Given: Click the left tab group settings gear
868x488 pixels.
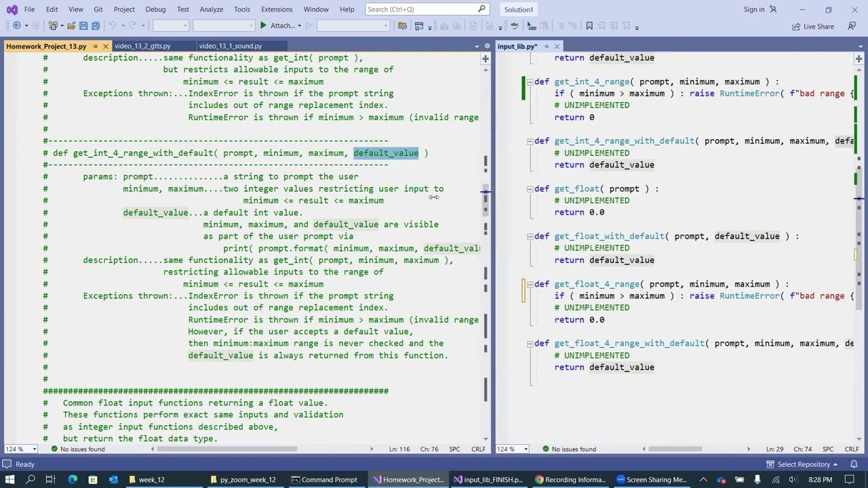Looking at the screenshot, I should click(487, 46).
